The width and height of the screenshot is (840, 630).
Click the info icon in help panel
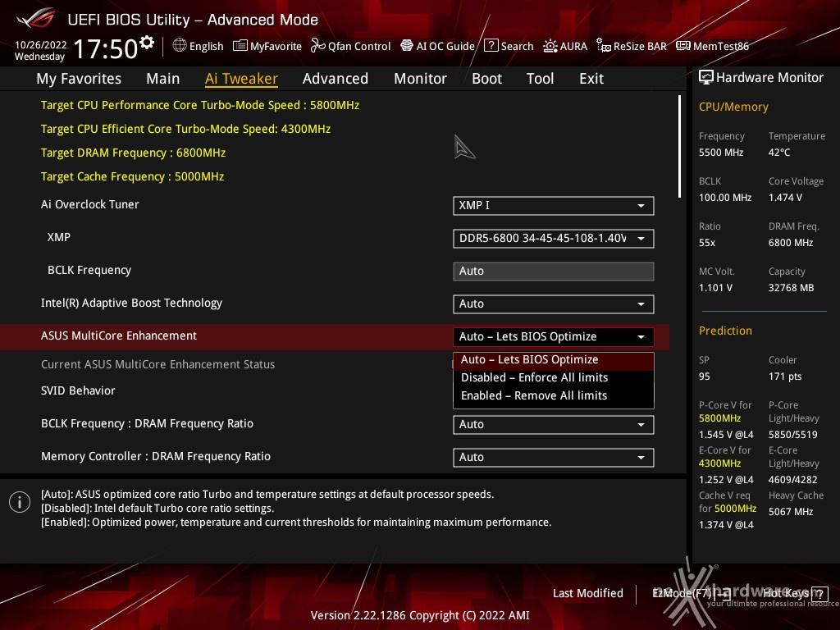click(20, 502)
